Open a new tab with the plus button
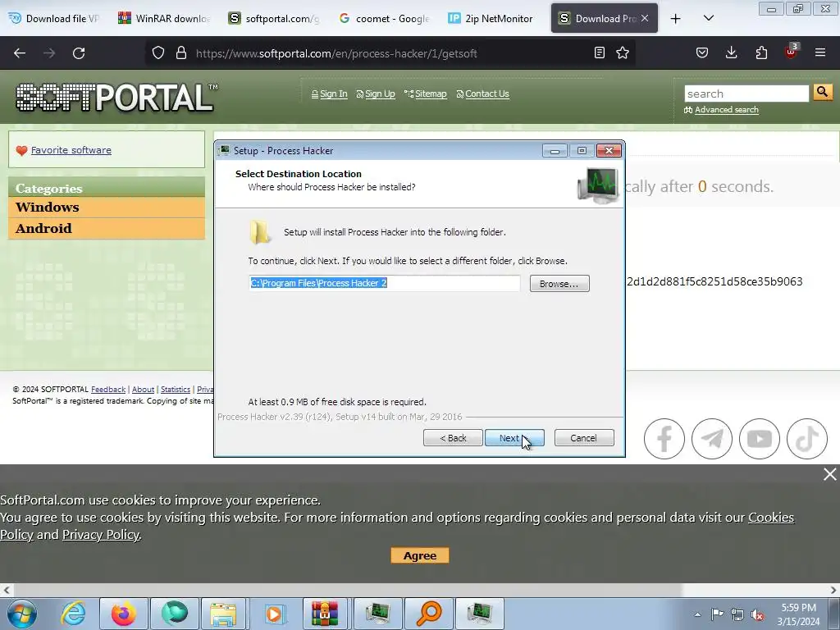The height and width of the screenshot is (630, 840). [x=676, y=19]
